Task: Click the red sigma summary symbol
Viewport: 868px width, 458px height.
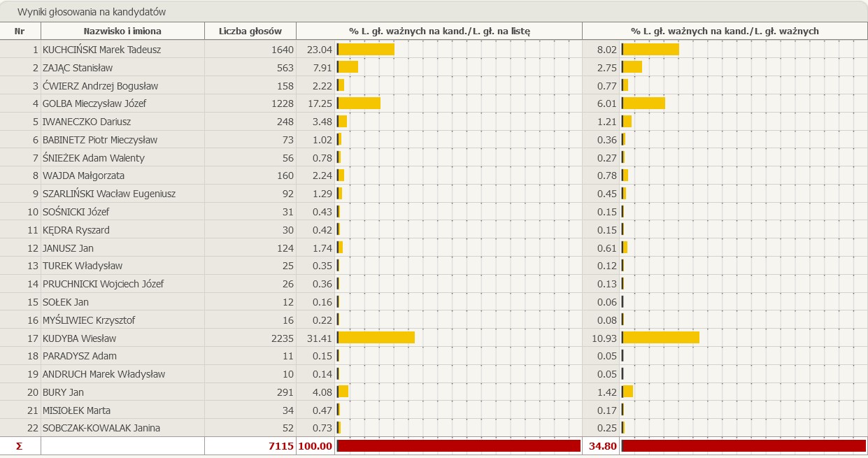Action: pos(19,446)
